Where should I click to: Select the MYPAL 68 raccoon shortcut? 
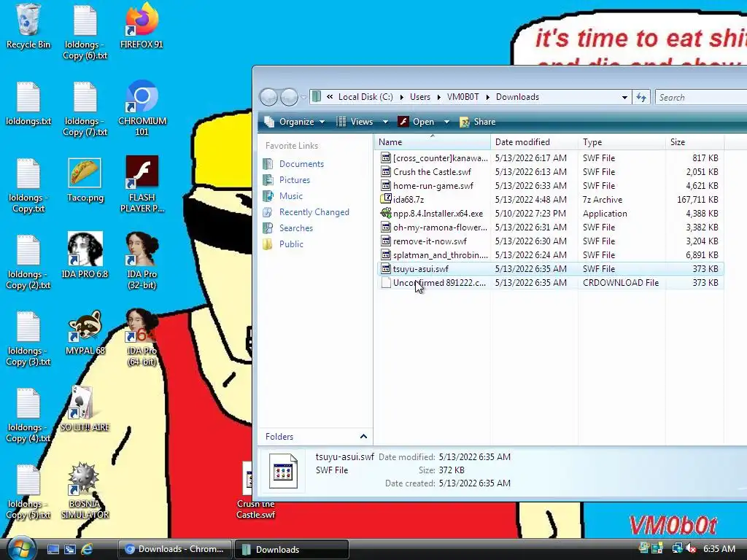(85, 332)
